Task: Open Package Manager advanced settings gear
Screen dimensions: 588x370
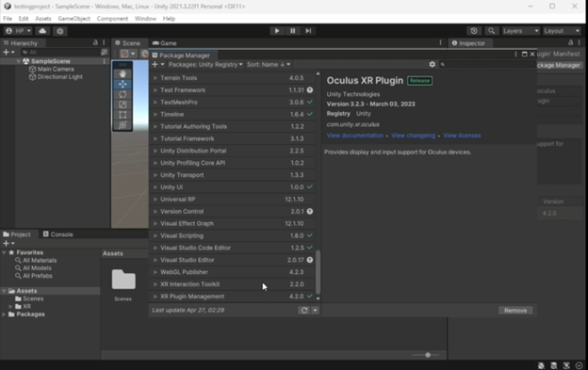Action: point(432,64)
